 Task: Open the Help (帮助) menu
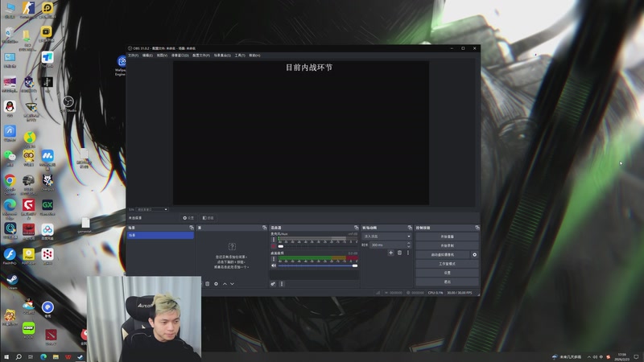click(254, 55)
